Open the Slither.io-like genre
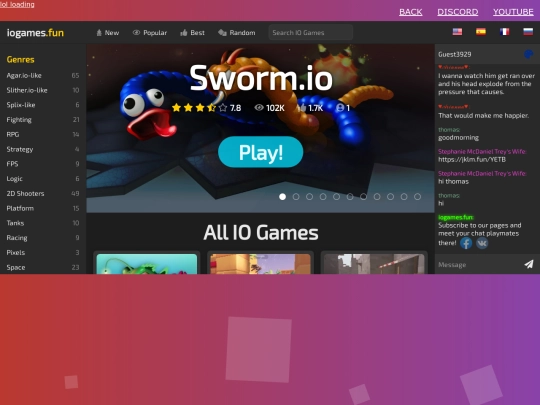This screenshot has width=540, height=405. click(x=43, y=90)
